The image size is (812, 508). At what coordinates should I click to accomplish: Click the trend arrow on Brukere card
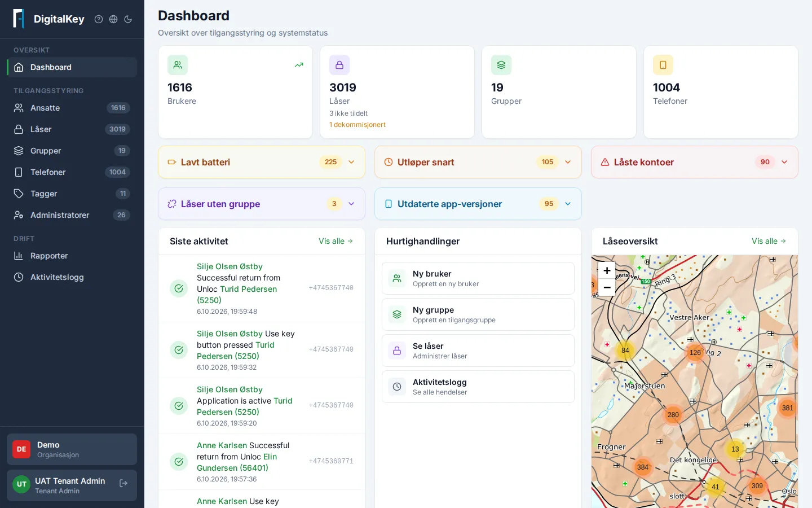(299, 65)
